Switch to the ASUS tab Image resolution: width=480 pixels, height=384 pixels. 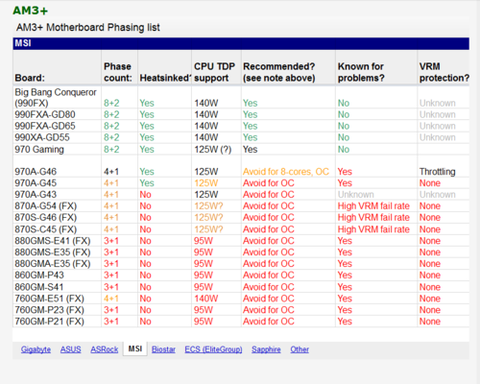(x=70, y=349)
